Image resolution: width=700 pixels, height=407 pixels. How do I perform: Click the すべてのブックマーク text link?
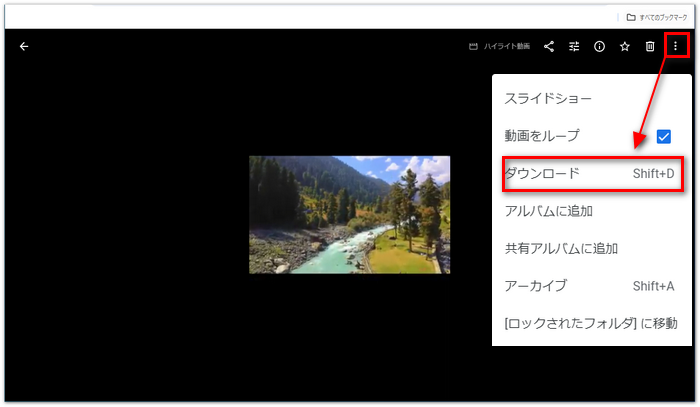click(664, 17)
